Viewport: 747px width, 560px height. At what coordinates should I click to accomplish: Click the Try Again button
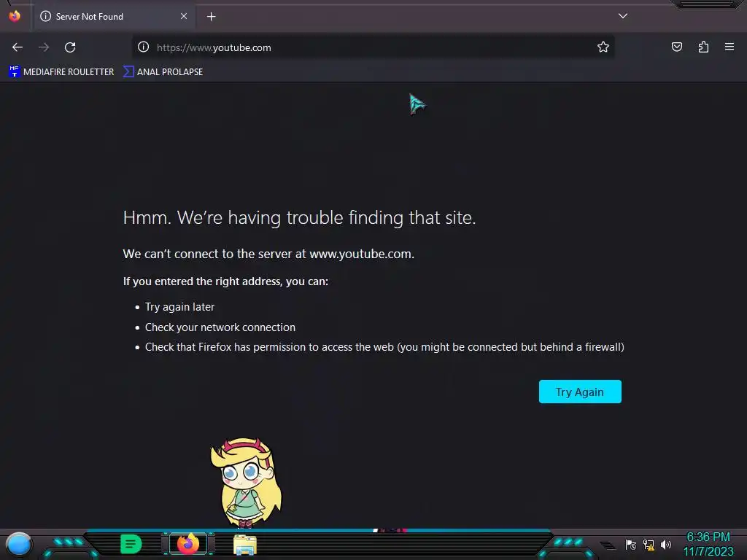[580, 392]
